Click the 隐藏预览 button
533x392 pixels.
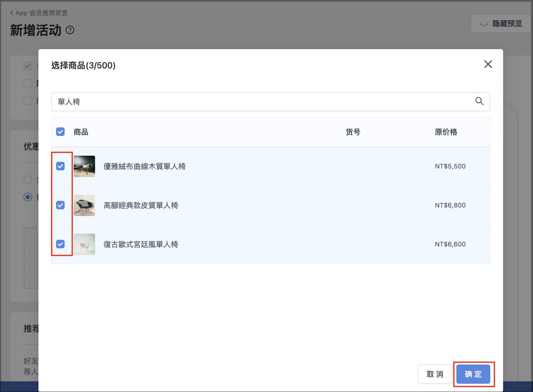click(x=501, y=24)
